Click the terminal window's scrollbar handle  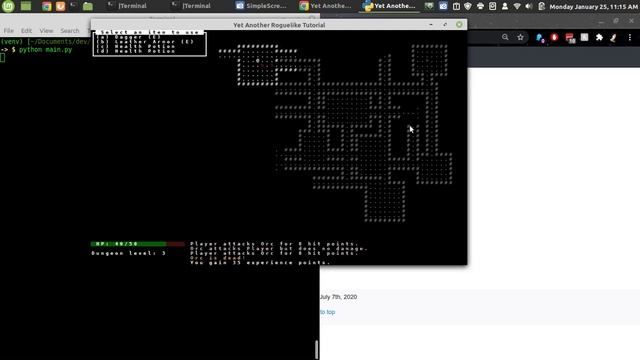coord(316,349)
